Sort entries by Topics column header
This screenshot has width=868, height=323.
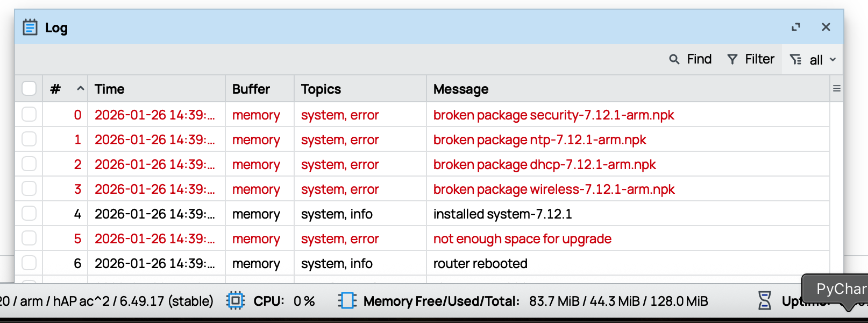tap(321, 89)
